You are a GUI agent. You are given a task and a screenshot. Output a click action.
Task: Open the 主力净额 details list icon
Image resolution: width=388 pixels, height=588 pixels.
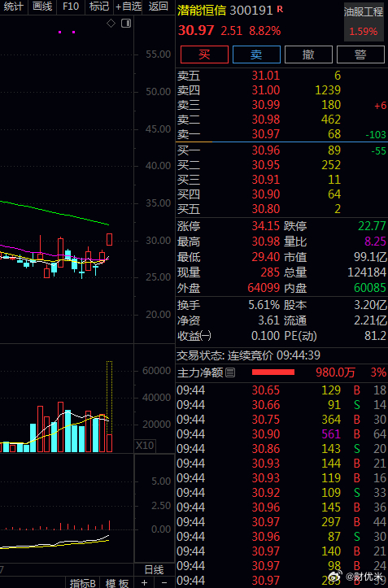pos(230,372)
